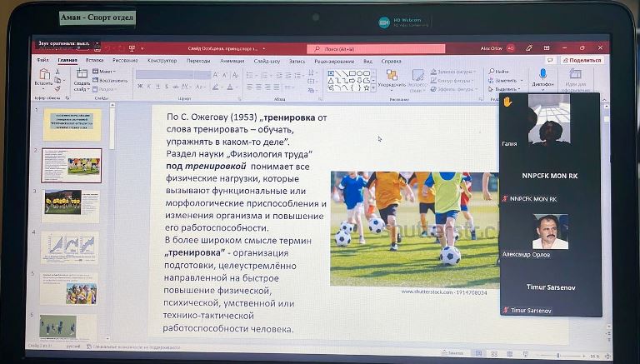This screenshot has width=640, height=364.
Task: Click the Поделиться share button
Action: pos(582,60)
